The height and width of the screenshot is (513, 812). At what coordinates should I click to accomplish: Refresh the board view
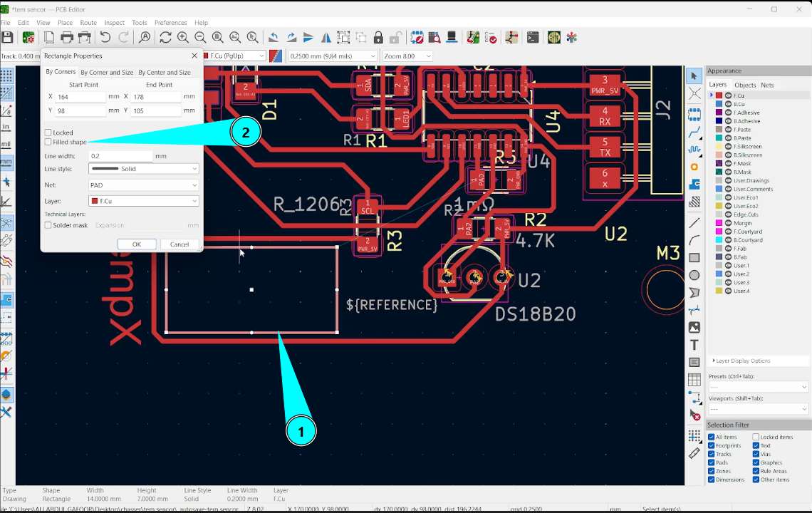pyautogui.click(x=165, y=37)
